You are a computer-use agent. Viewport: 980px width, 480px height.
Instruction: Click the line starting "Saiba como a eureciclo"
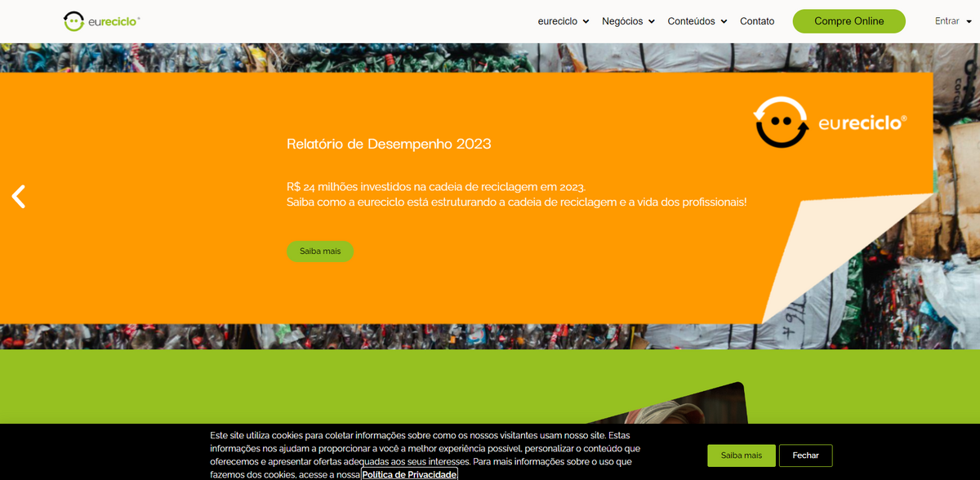[x=517, y=202]
